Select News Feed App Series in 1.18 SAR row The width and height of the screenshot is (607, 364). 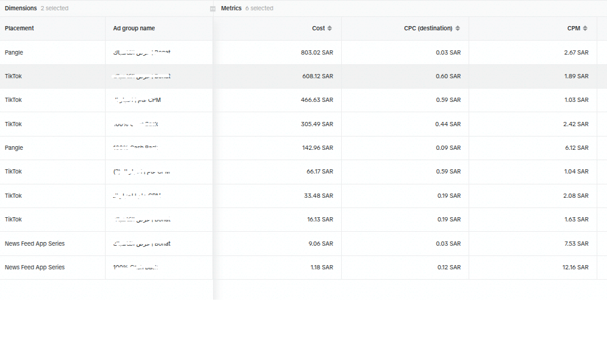[35, 268]
